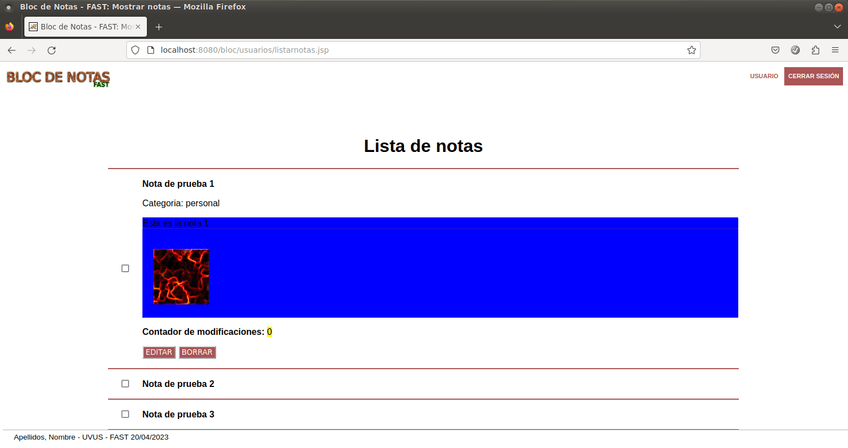Click the BORRAR button
848x448 pixels.
[197, 352]
